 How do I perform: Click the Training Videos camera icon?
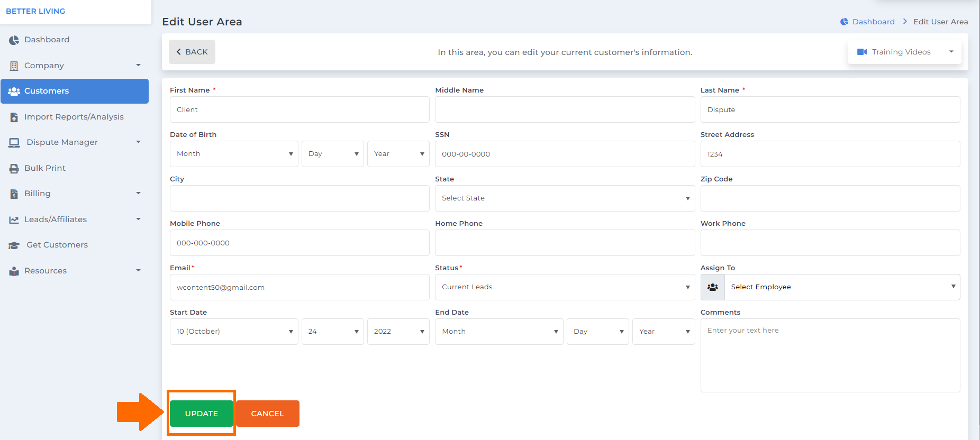[862, 52]
